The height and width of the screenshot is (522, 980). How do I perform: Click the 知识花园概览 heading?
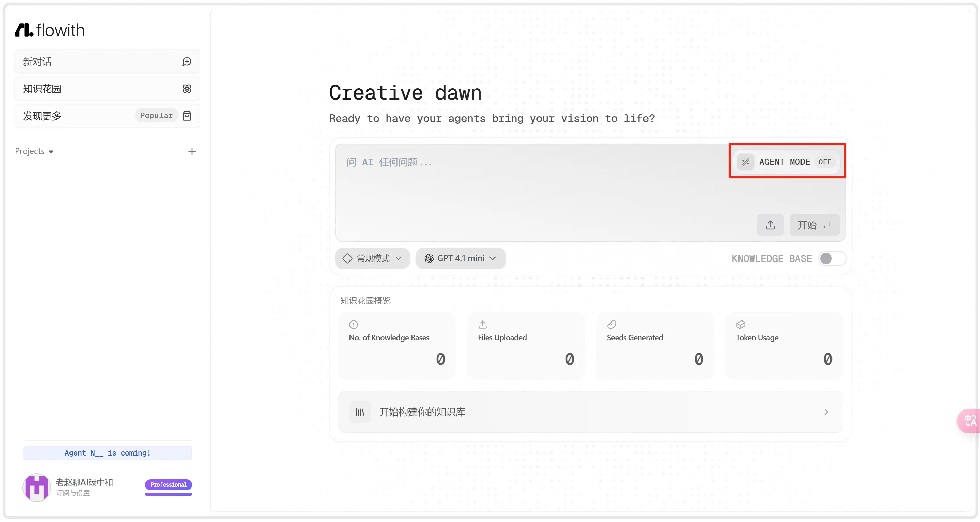(x=365, y=301)
